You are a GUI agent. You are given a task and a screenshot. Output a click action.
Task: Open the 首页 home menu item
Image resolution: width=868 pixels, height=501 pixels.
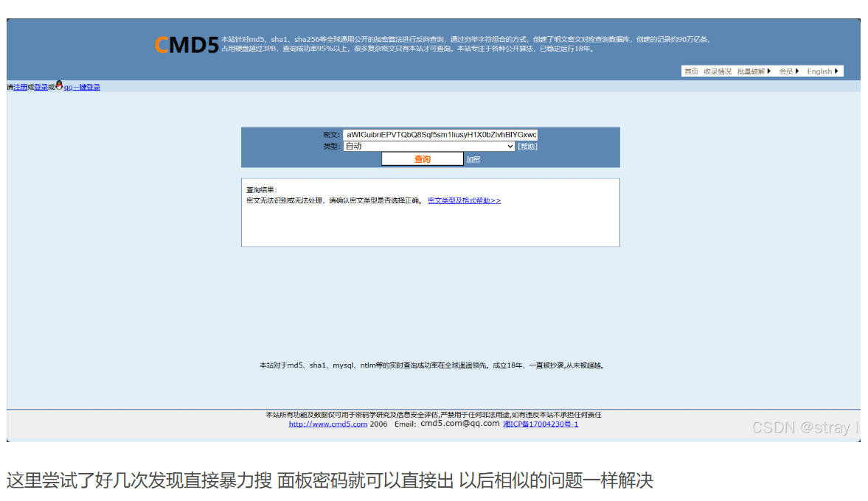pyautogui.click(x=691, y=71)
